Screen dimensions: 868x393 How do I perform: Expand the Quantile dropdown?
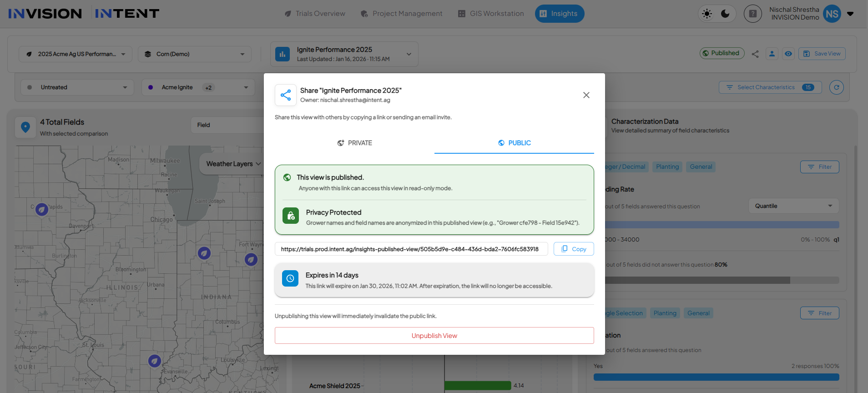coord(793,206)
